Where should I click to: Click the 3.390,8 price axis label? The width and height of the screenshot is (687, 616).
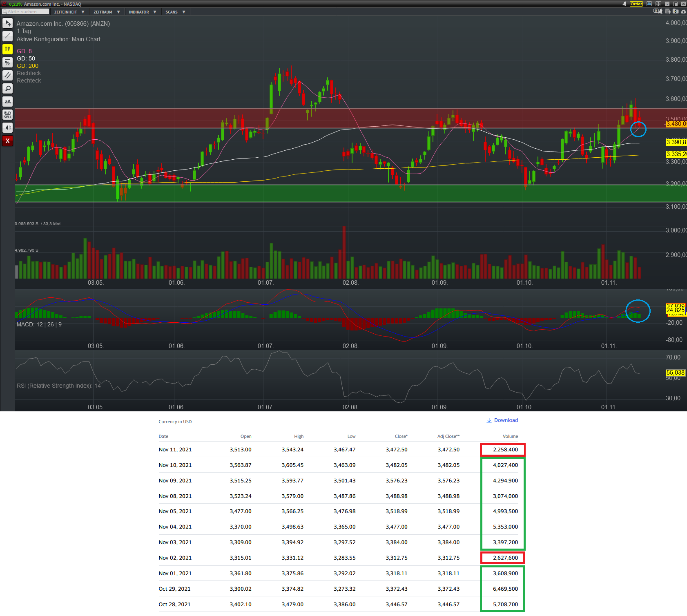(676, 142)
